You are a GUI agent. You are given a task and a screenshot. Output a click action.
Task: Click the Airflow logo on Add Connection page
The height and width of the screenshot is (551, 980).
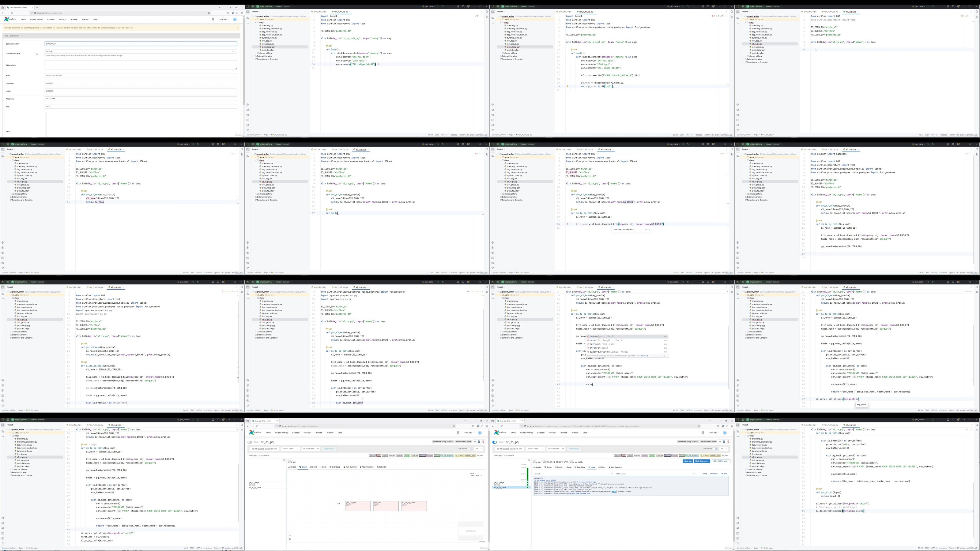[x=10, y=19]
